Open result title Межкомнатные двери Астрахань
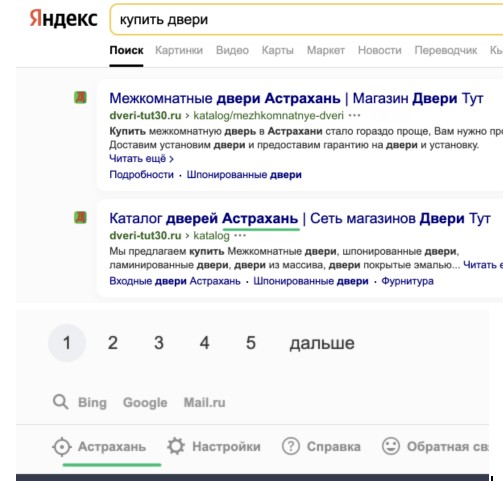The width and height of the screenshot is (503, 481). 296,98
